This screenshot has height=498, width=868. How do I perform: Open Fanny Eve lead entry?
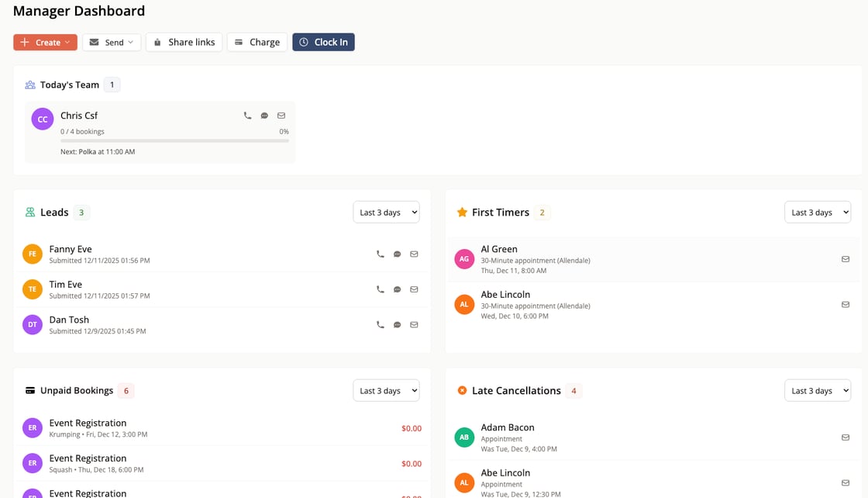tap(222, 254)
